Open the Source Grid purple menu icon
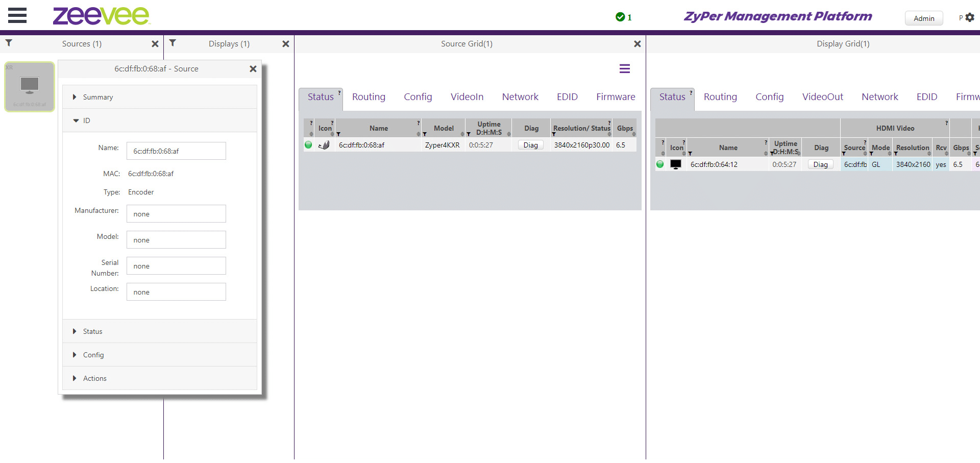 tap(624, 68)
